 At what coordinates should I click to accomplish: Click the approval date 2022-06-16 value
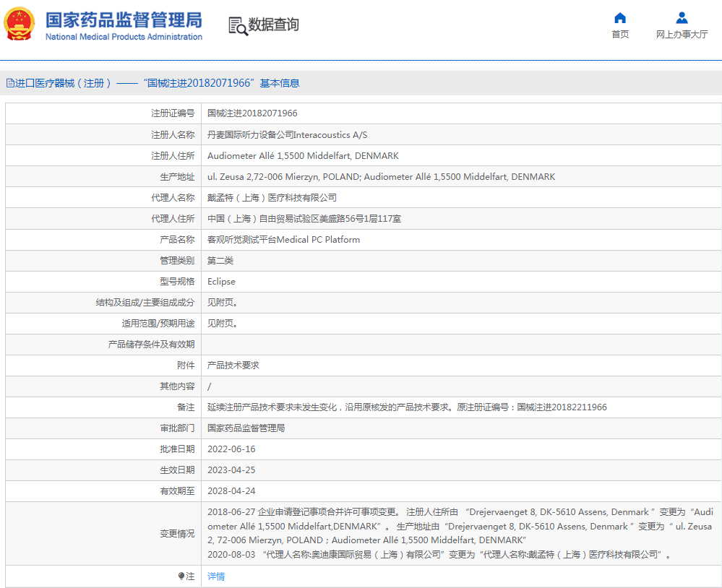(231, 449)
